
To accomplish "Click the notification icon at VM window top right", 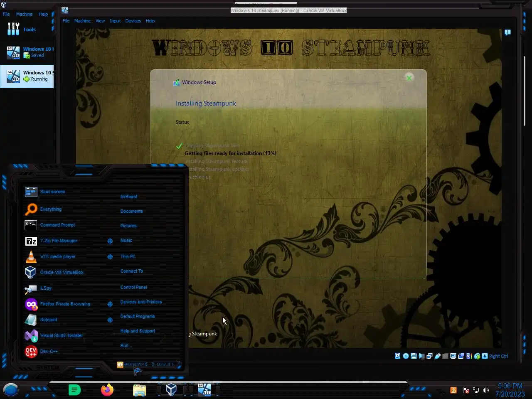I will pos(507,32).
